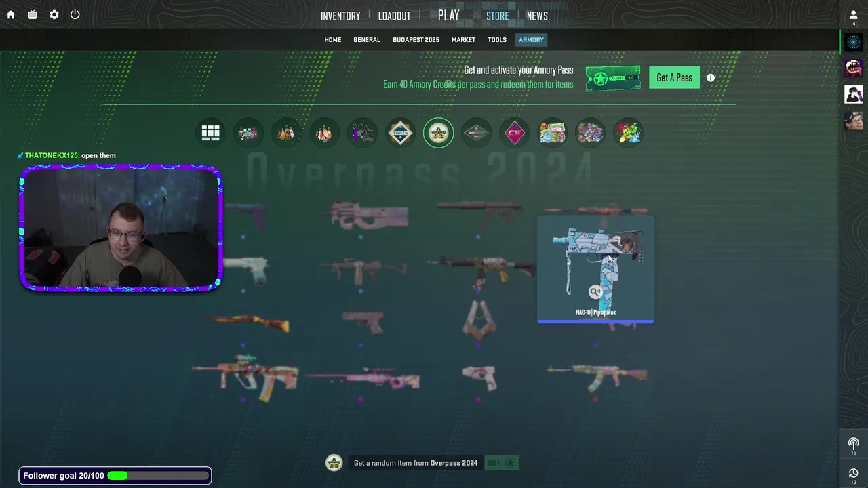This screenshot has height=488, width=868.
Task: Open the Loadout tab
Action: [394, 16]
